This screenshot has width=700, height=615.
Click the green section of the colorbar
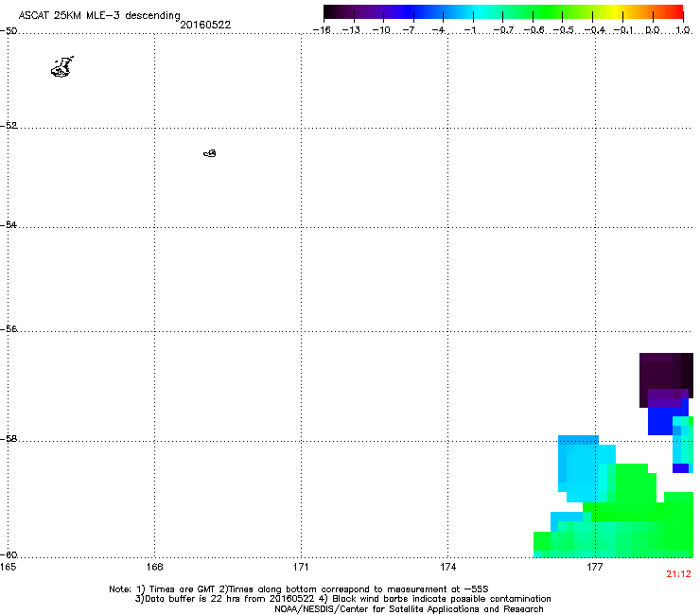[549, 12]
